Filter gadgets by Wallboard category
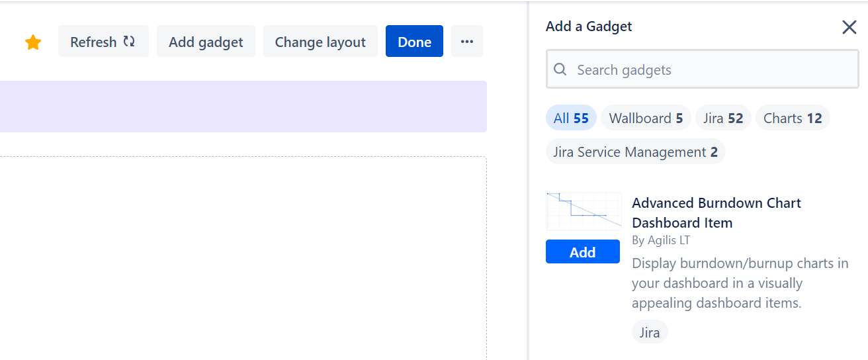The width and height of the screenshot is (868, 360). 646,118
